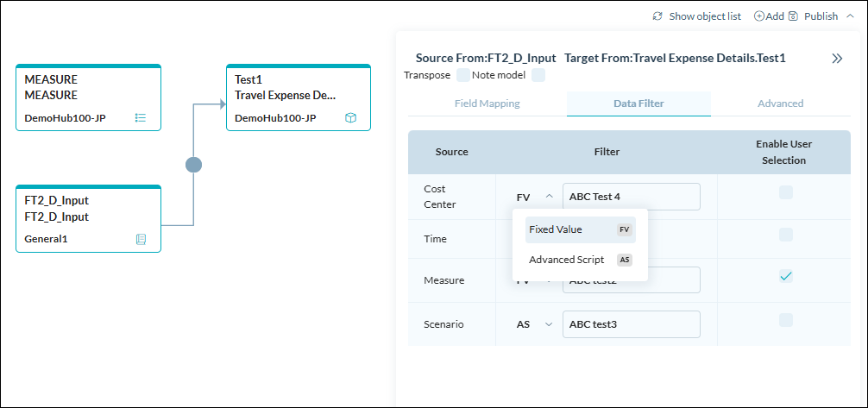Click the cube icon on the Test1 card

tap(350, 118)
